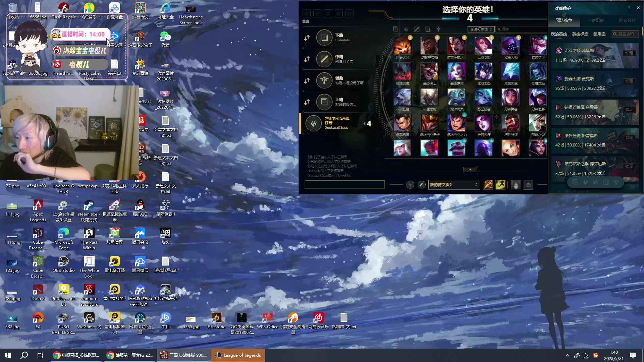Switch to 一键配装 tab in 对局助手
644x362 pixels.
coord(595,20)
